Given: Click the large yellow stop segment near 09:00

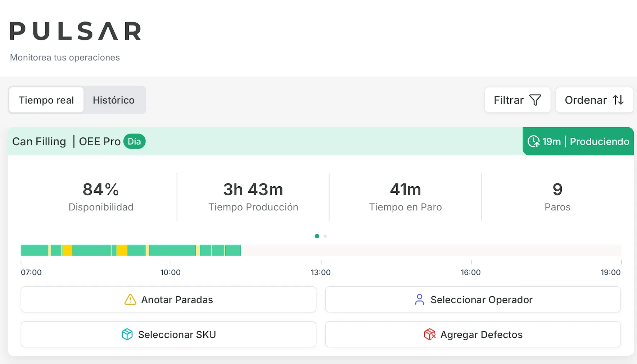Looking at the screenshot, I should point(122,250).
